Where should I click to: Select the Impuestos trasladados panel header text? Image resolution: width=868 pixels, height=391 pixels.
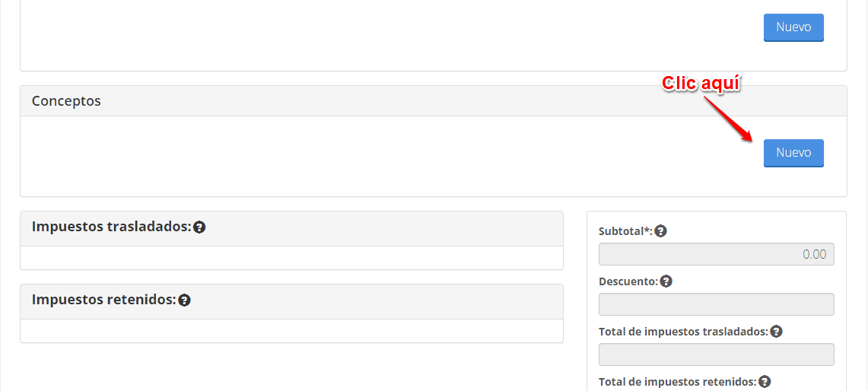pos(111,227)
